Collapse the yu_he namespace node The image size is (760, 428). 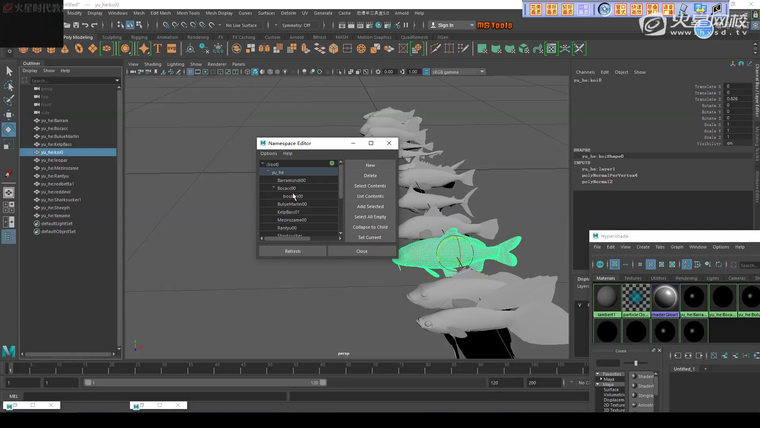point(268,172)
